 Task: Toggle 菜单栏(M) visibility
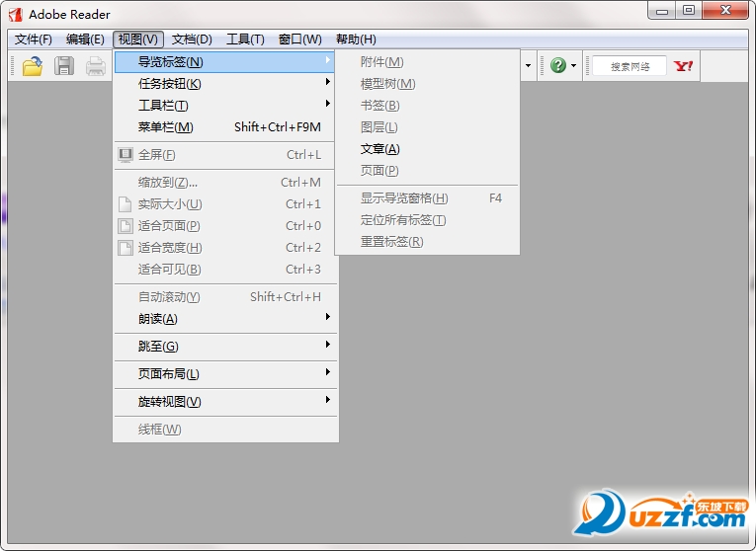point(225,127)
